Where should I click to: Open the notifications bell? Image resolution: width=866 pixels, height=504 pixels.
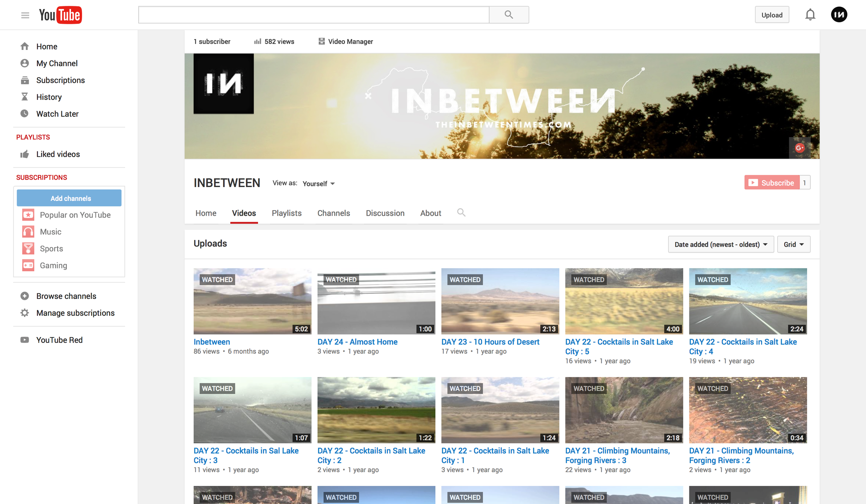[x=810, y=15]
